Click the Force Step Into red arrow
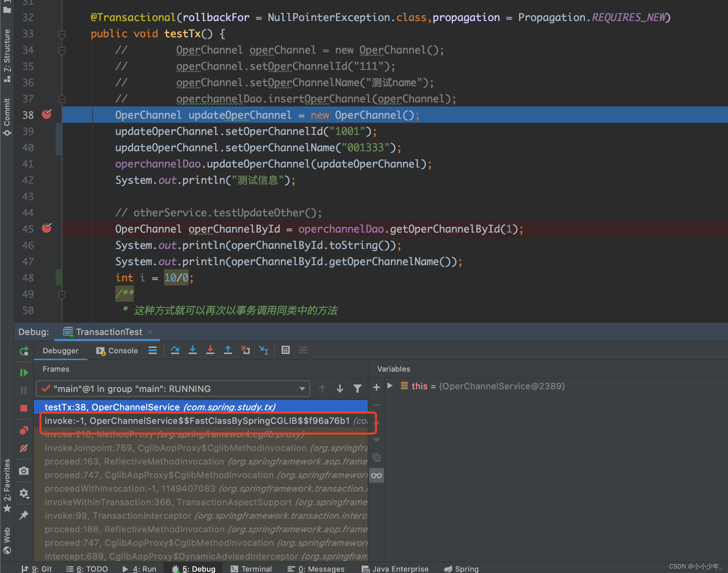 [x=210, y=350]
